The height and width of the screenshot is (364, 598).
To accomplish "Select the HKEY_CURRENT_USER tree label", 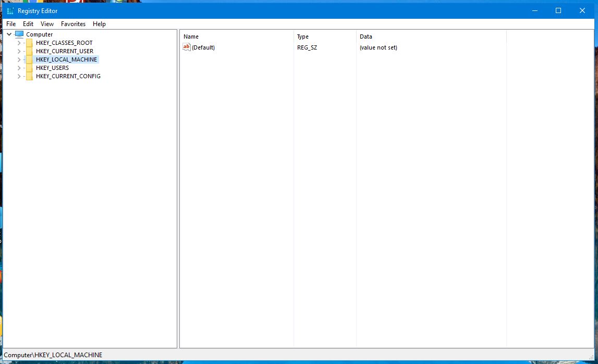I will (65, 51).
